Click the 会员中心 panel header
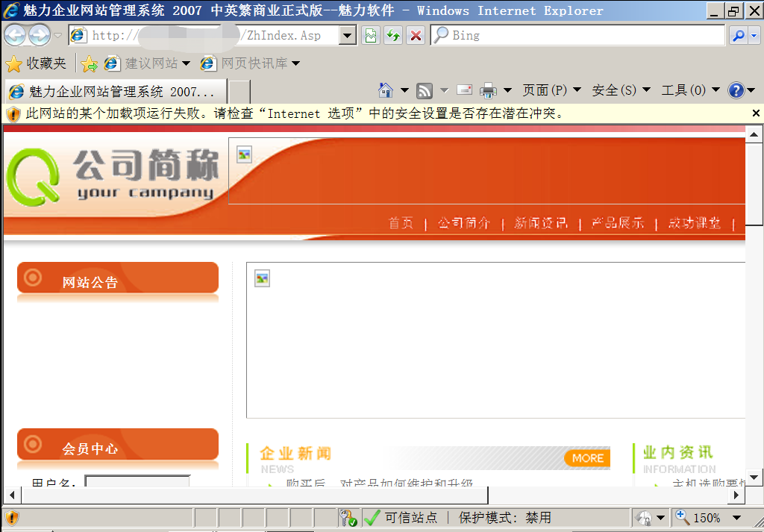This screenshot has width=764, height=532. coord(117,444)
